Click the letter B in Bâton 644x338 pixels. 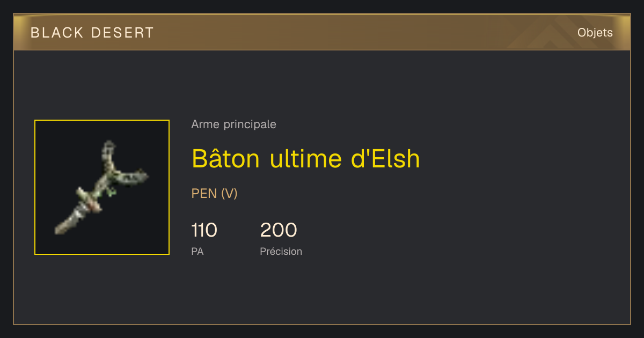200,159
